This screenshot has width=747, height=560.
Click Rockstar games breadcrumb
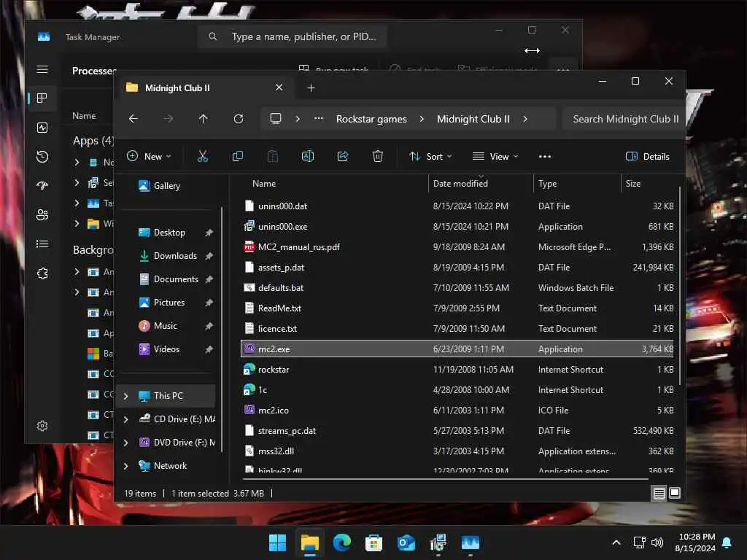click(x=371, y=119)
